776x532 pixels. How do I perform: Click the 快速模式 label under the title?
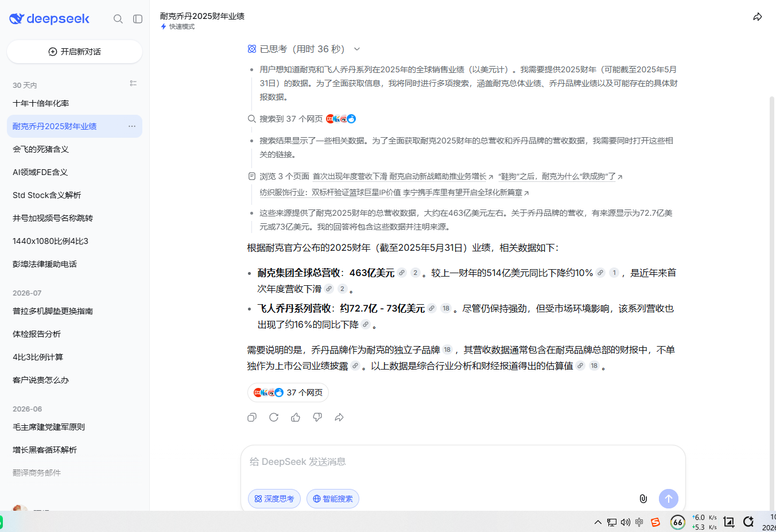(x=178, y=26)
